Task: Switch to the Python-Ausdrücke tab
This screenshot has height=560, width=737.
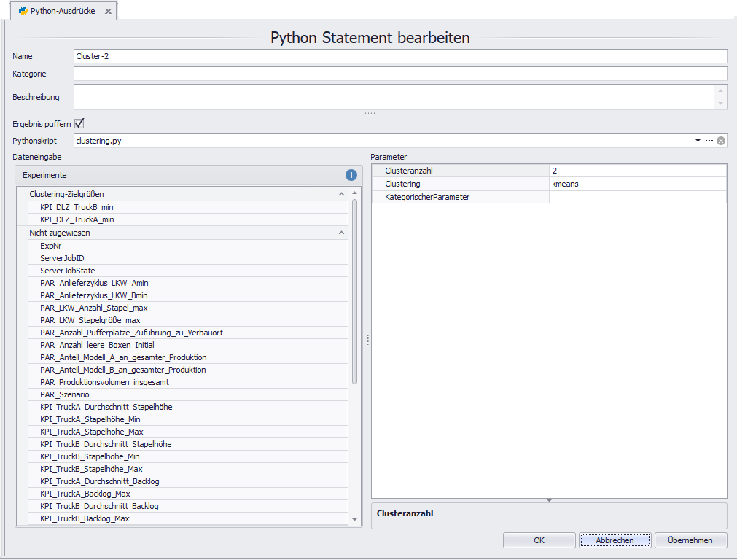Action: click(63, 11)
